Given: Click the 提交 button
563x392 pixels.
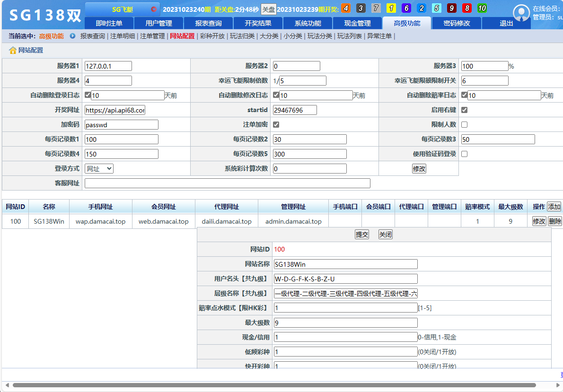Looking at the screenshot, I should [362, 235].
